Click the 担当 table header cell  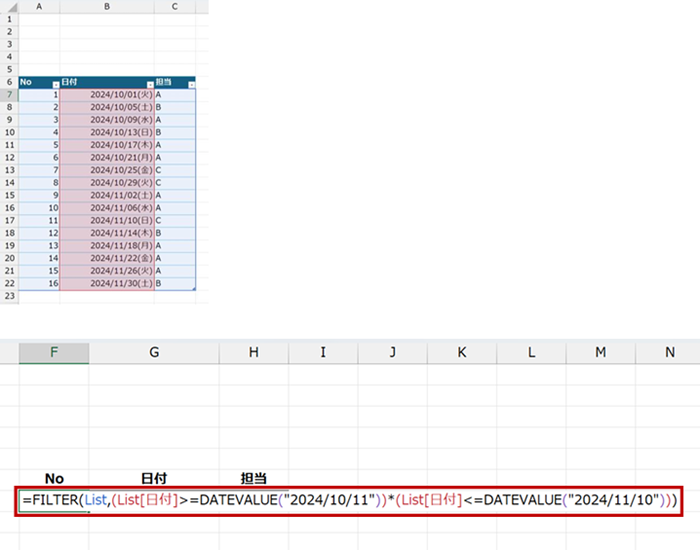coord(172,84)
